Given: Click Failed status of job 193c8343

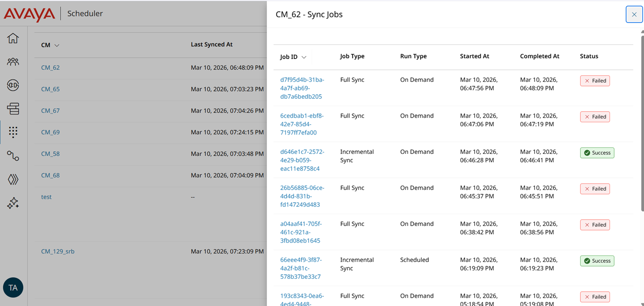Looking at the screenshot, I should (x=595, y=297).
